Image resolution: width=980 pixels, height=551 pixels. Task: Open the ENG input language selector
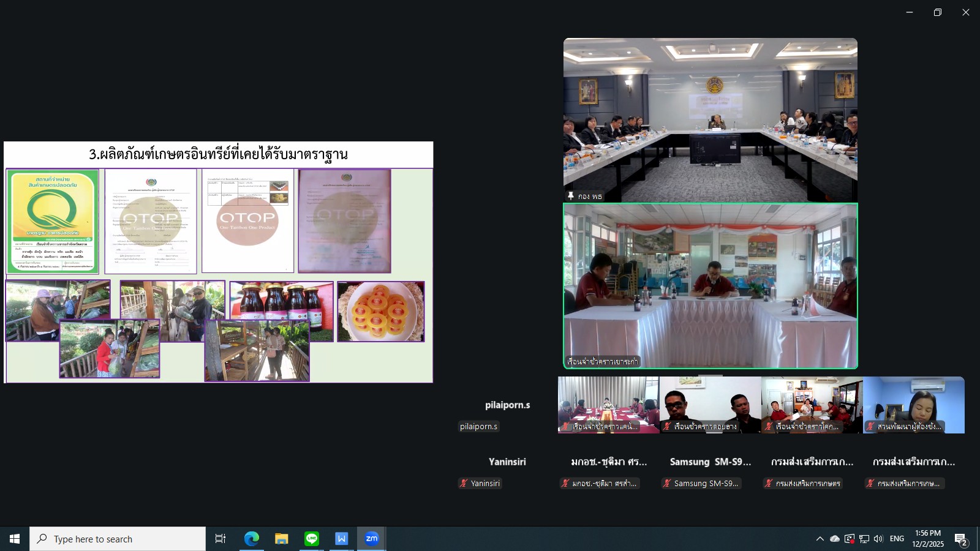click(897, 539)
